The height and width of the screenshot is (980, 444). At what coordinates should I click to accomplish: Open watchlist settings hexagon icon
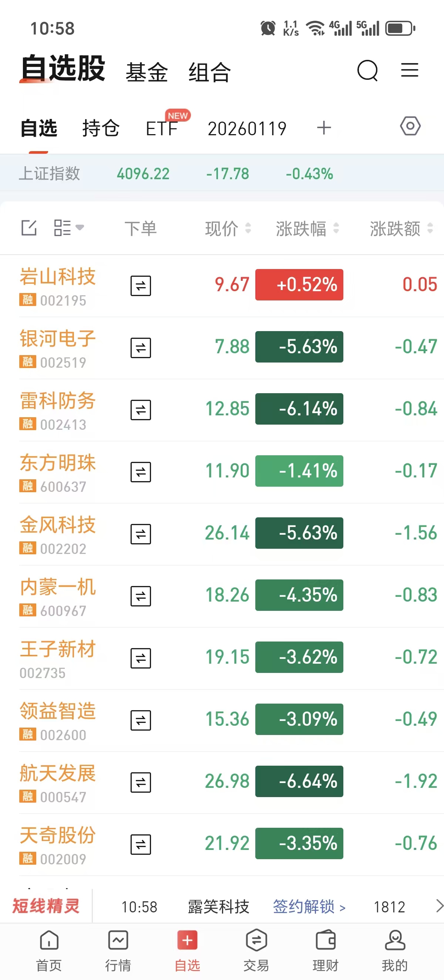(410, 126)
